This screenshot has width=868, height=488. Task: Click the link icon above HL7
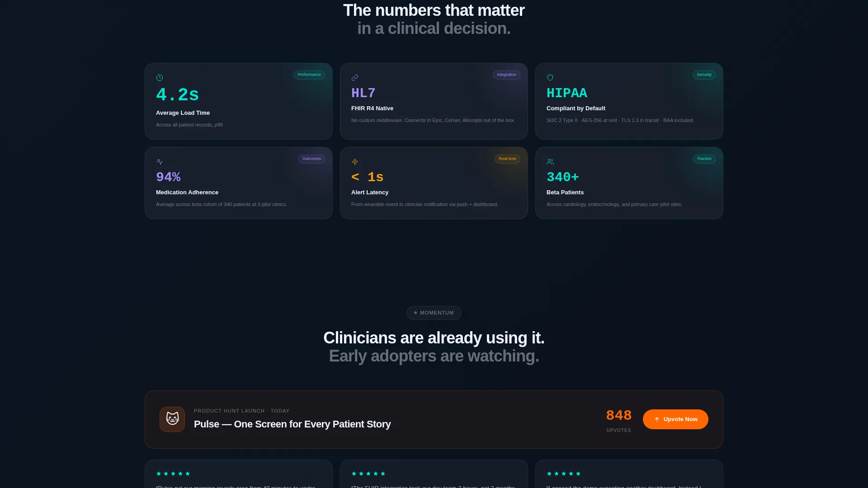pyautogui.click(x=355, y=78)
